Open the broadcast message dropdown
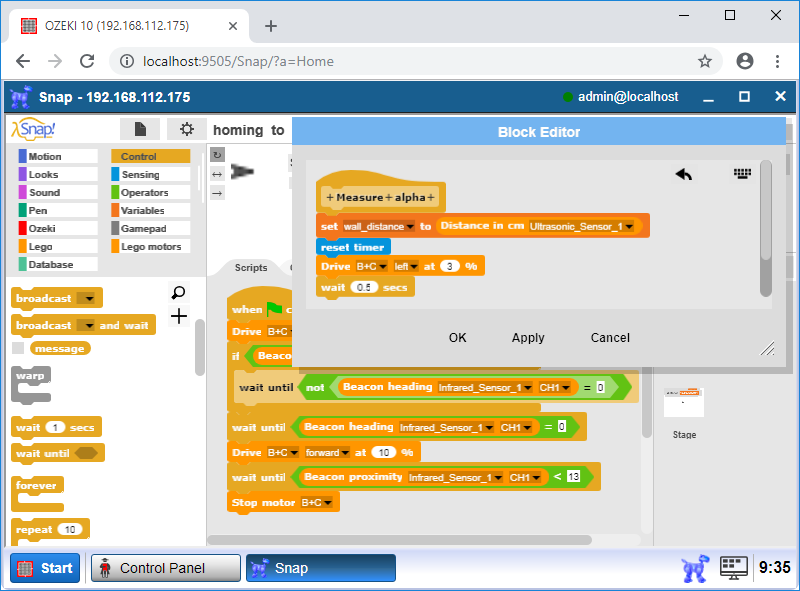 [85, 298]
